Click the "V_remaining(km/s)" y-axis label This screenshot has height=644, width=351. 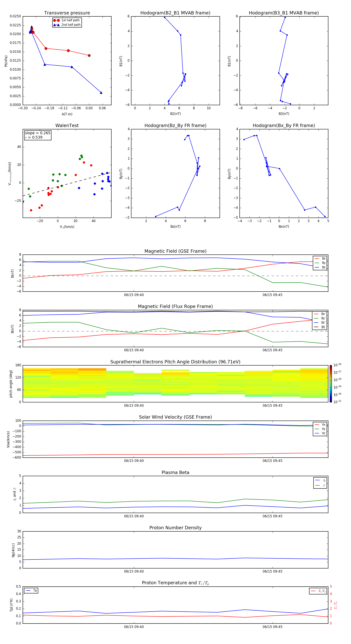[x=10, y=173]
